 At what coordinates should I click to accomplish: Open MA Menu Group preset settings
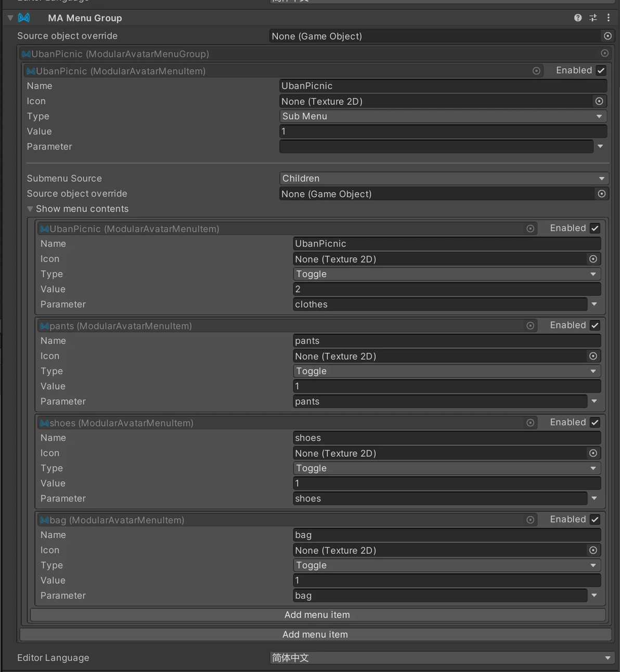(593, 18)
